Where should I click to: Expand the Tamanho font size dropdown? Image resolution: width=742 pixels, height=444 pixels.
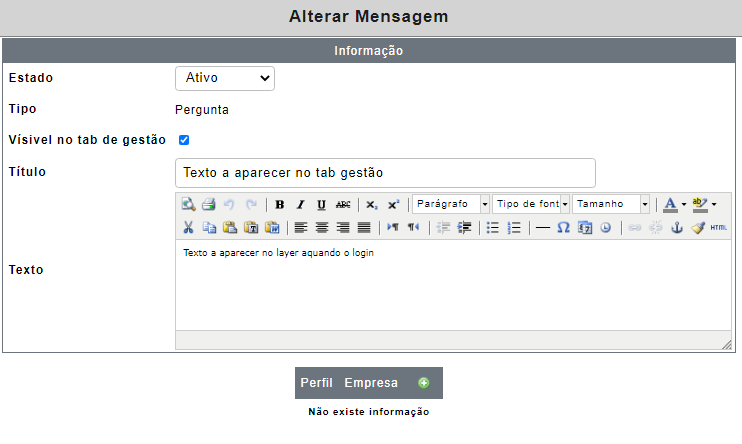pos(610,204)
